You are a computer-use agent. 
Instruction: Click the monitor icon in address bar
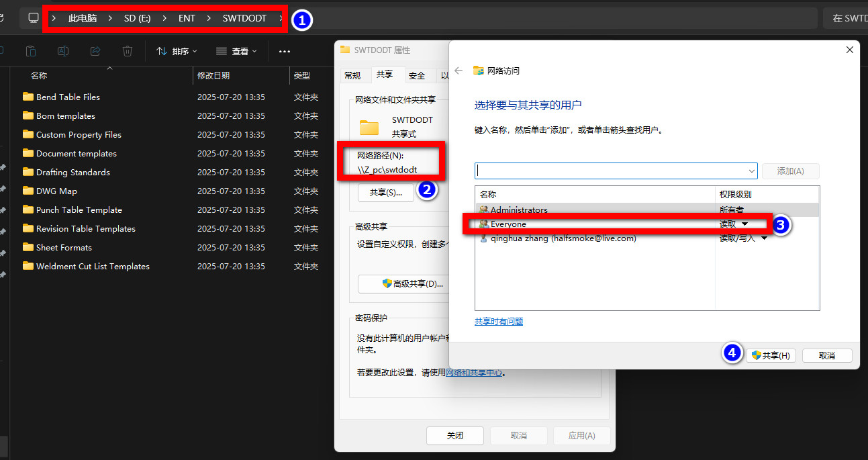point(34,18)
